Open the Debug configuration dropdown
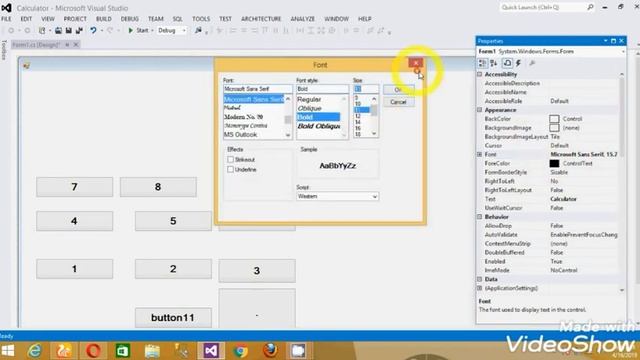This screenshot has width=640, height=360. pyautogui.click(x=172, y=30)
